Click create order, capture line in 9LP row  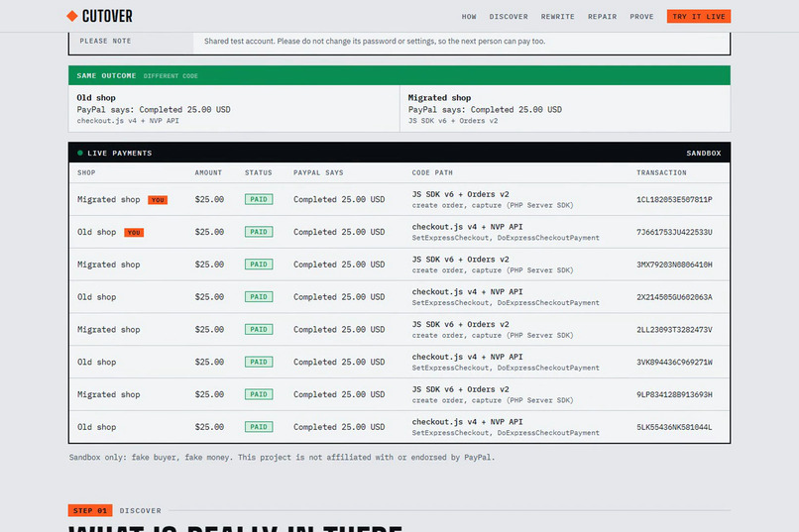493,400
